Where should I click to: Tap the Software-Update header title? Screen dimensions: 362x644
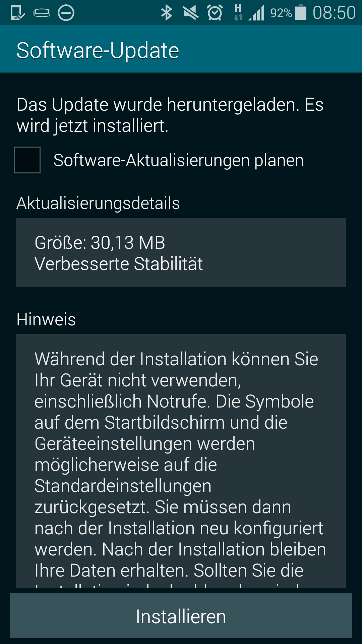coord(98,50)
